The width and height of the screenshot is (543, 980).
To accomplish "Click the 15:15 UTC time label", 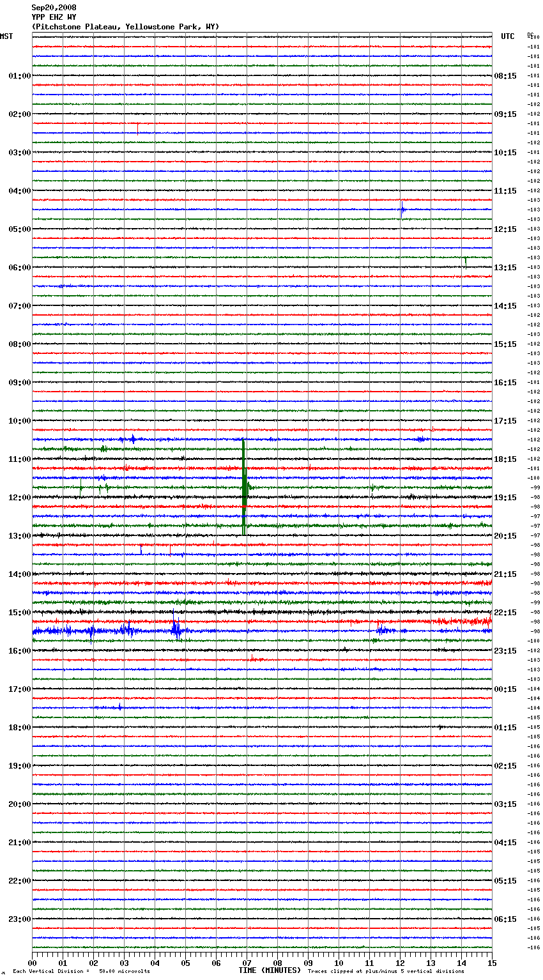I will coord(505,344).
